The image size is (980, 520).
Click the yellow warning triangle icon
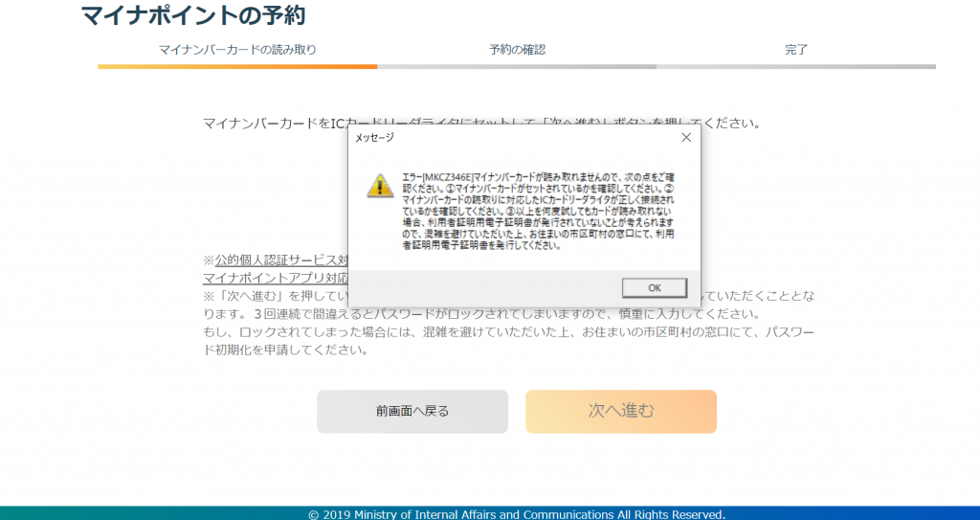pyautogui.click(x=380, y=186)
